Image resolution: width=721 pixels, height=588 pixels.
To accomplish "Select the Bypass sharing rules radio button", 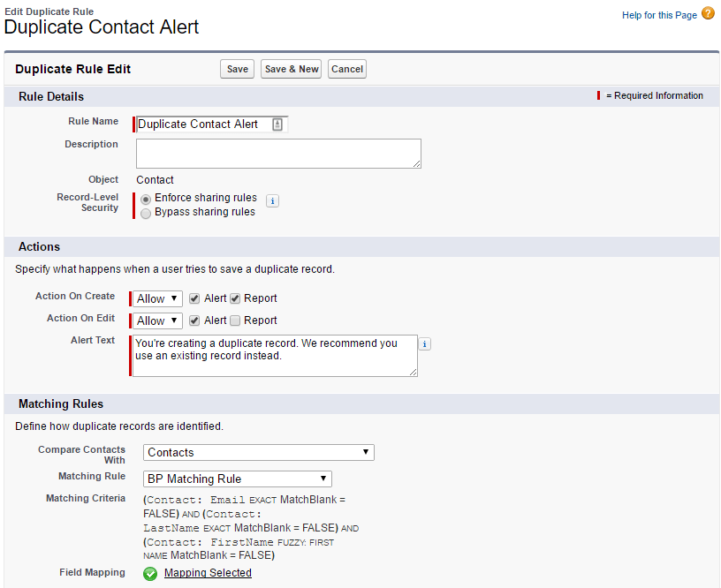I will [145, 213].
